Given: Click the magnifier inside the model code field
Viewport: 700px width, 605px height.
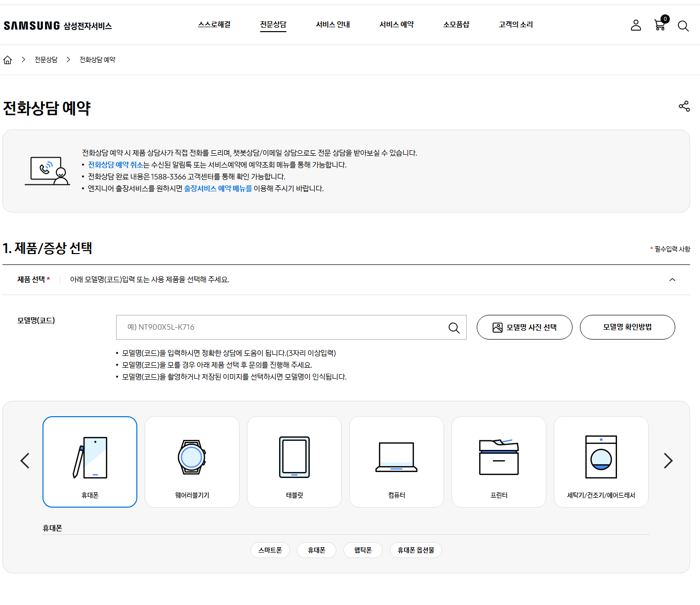Looking at the screenshot, I should [x=453, y=327].
